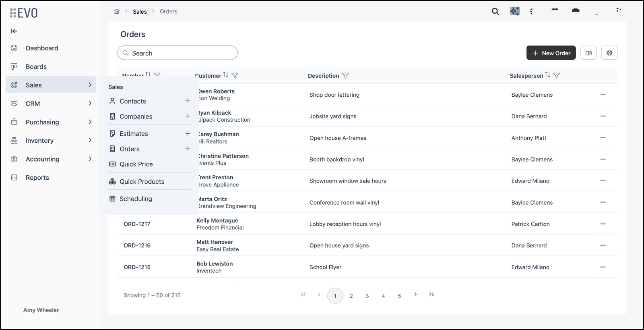Expand the Accounting menu chevron

[x=90, y=159]
